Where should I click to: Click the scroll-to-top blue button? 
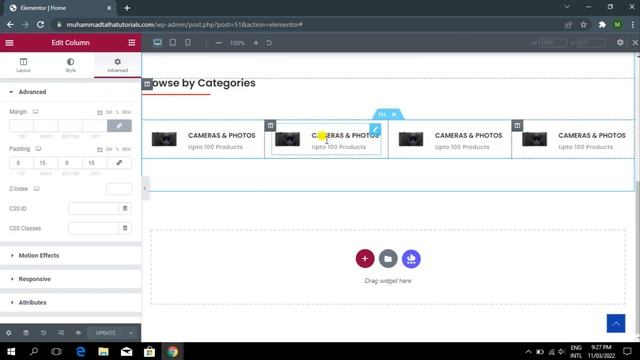pyautogui.click(x=616, y=323)
